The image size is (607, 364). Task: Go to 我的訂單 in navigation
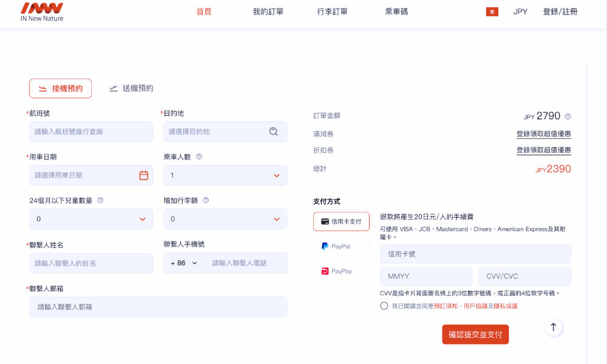(x=268, y=12)
